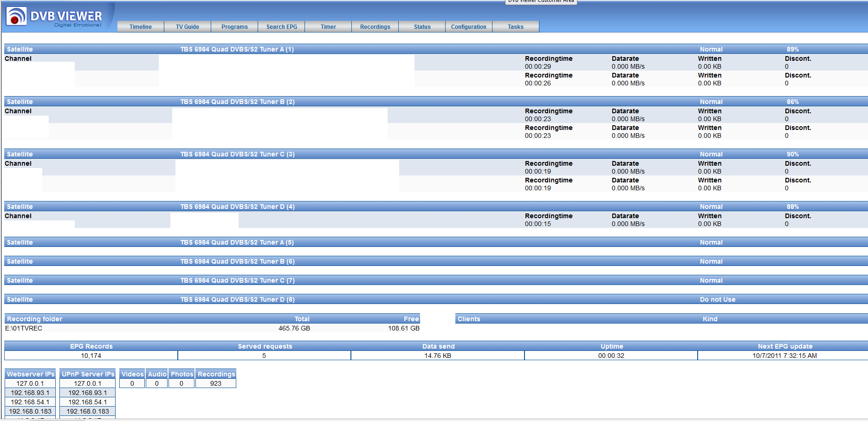The width and height of the screenshot is (868, 421).
Task: Click recording time 00:00:26
Action: point(538,83)
